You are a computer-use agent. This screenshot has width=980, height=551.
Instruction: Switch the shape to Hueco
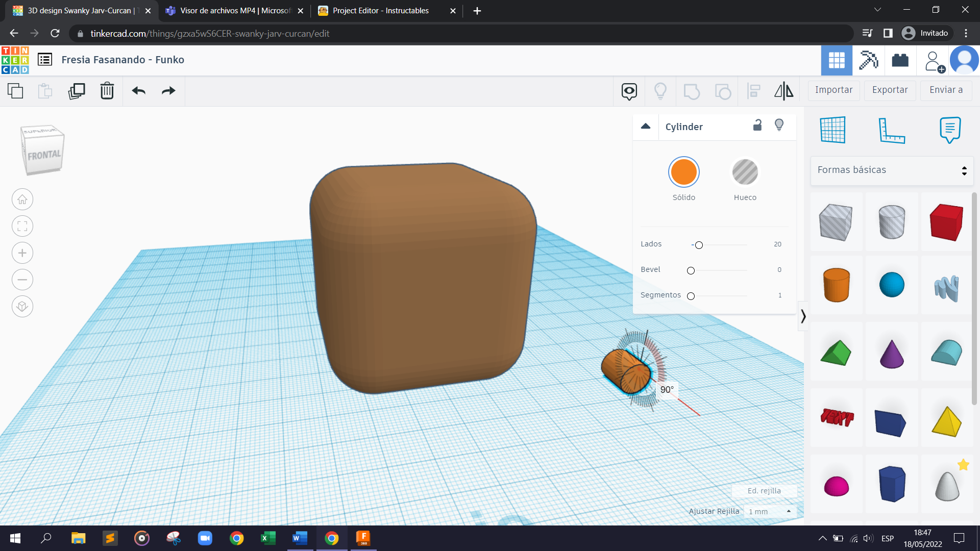(x=745, y=172)
